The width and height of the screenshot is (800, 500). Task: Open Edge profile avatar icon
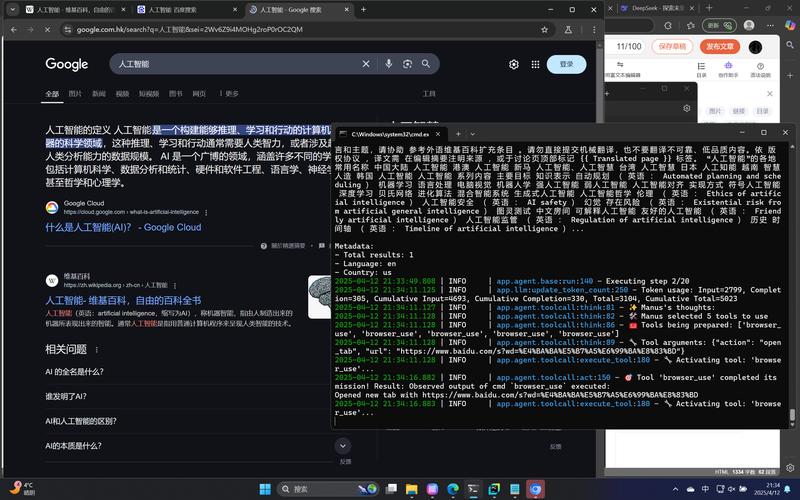pyautogui.click(x=749, y=25)
